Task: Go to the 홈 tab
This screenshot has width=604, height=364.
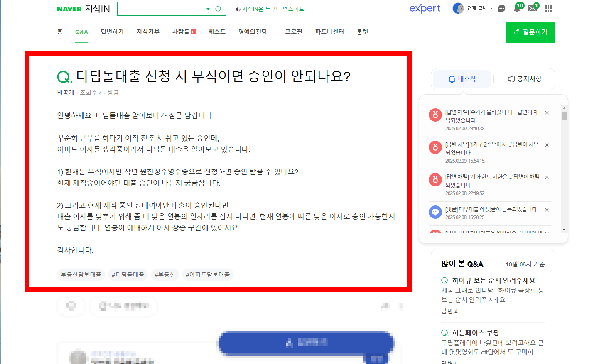Action: [x=60, y=32]
